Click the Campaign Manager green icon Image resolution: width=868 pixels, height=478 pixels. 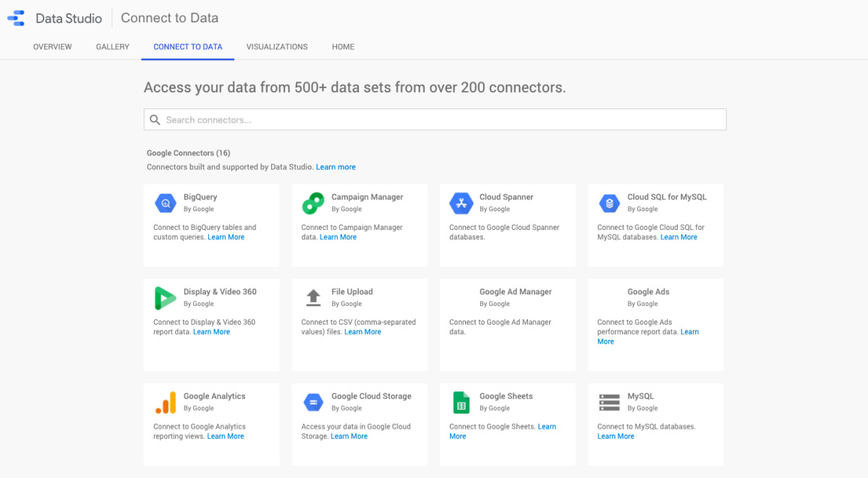click(x=313, y=203)
